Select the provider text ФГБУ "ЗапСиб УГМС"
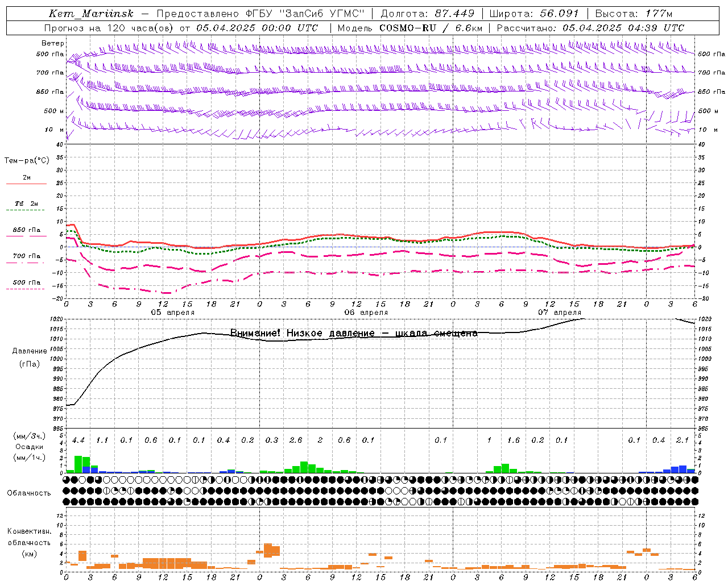 pos(305,14)
